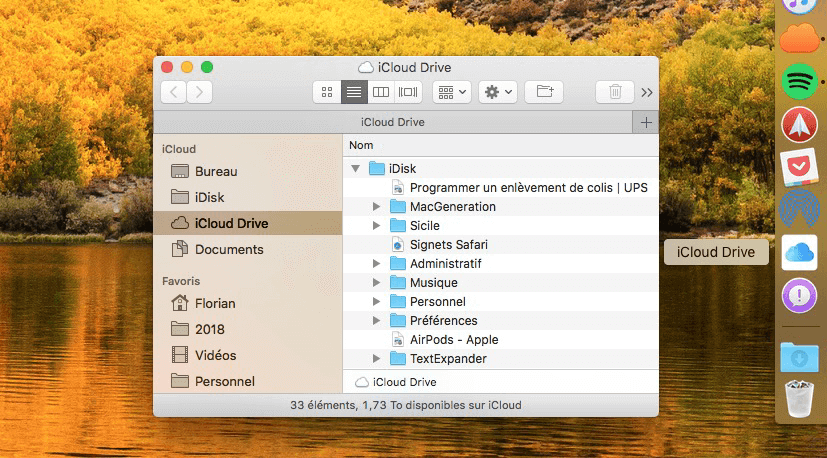
Task: Show hidden toolbar items via chevrons
Action: point(647,92)
